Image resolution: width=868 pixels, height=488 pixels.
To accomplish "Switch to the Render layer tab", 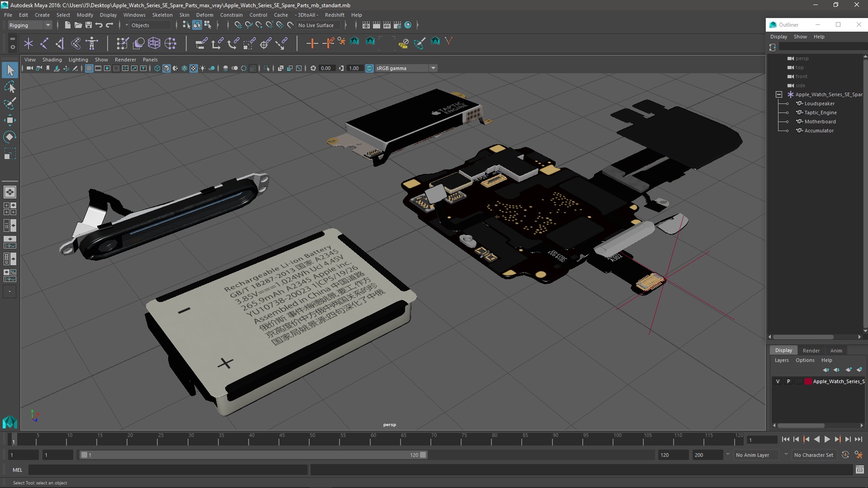I will (811, 350).
